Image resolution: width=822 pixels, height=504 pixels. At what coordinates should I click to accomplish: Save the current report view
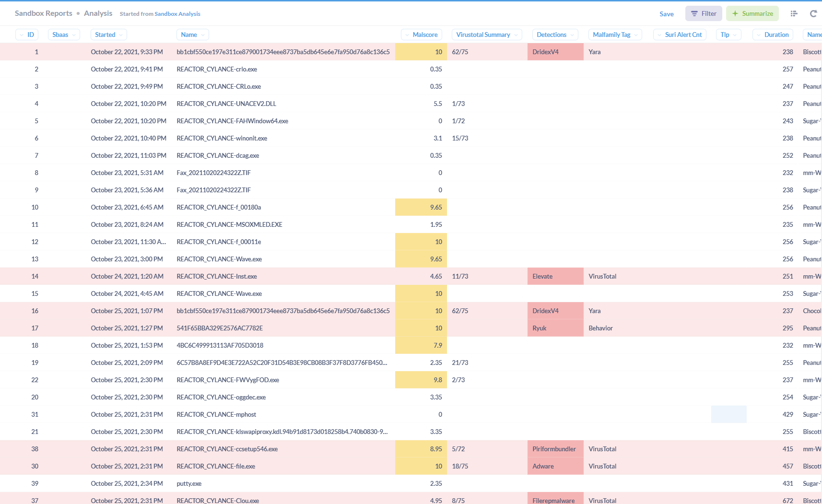pyautogui.click(x=666, y=14)
